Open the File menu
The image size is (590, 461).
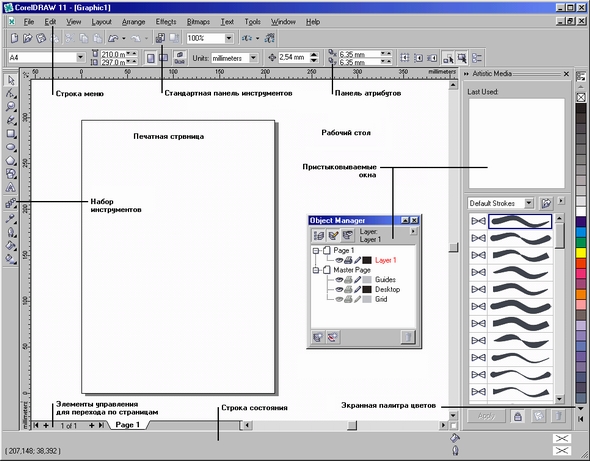(x=29, y=22)
